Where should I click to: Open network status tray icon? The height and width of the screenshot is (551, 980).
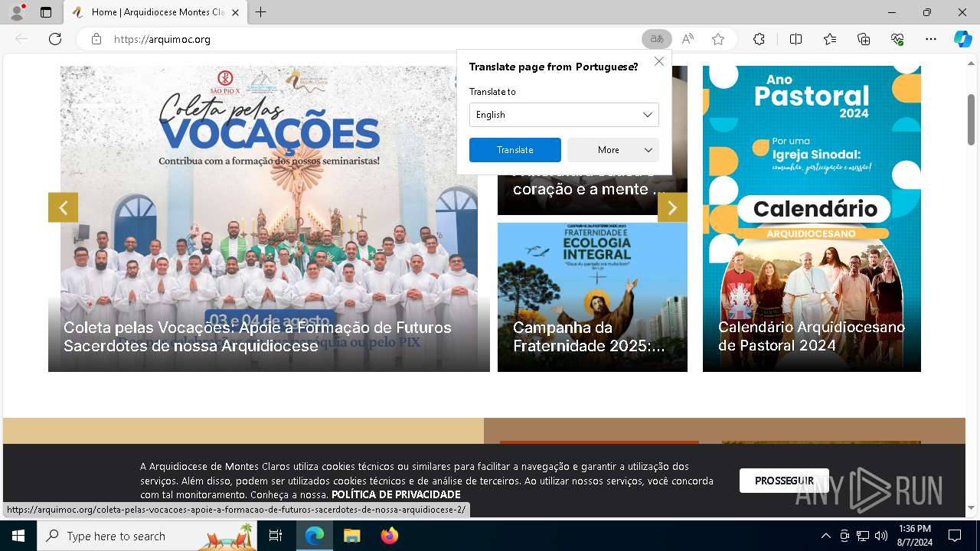(x=863, y=536)
